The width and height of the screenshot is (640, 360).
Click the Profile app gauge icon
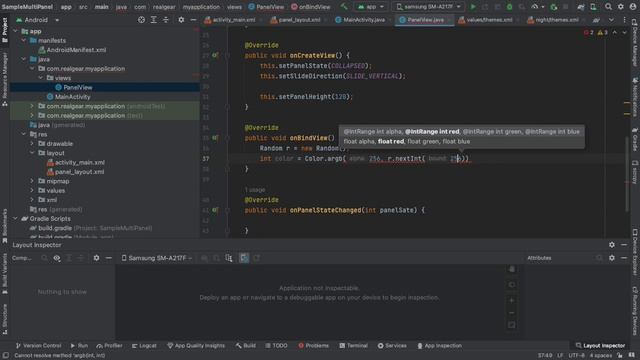click(534, 7)
